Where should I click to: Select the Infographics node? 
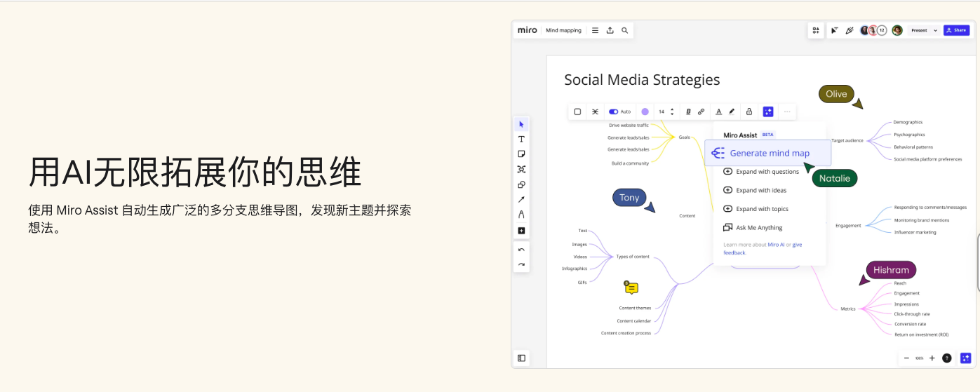point(575,269)
